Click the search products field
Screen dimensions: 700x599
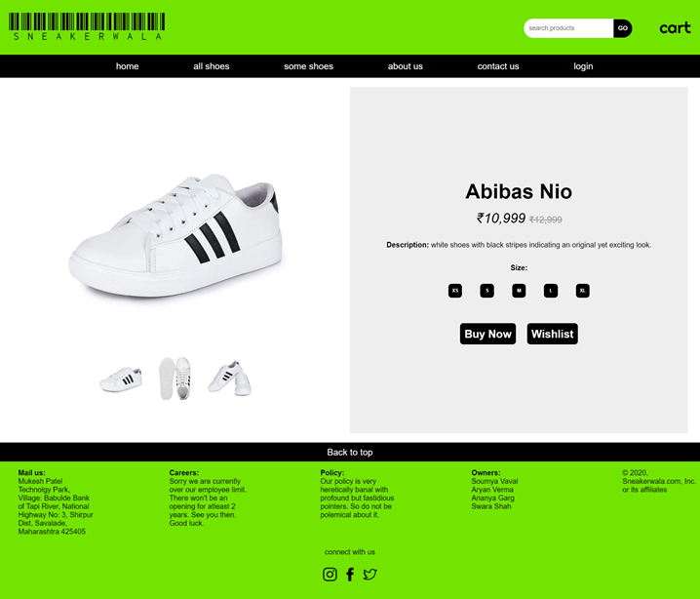click(x=568, y=28)
